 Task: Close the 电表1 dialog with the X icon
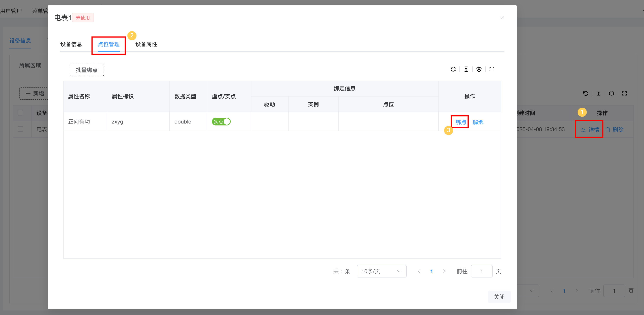click(502, 18)
